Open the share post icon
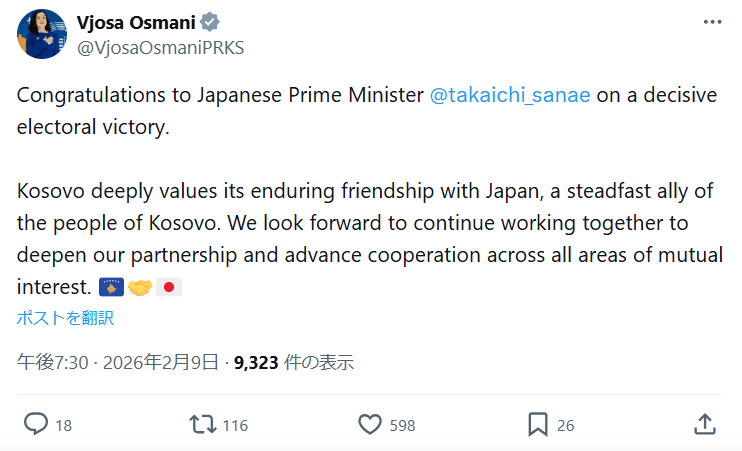The image size is (742, 451). tap(704, 424)
